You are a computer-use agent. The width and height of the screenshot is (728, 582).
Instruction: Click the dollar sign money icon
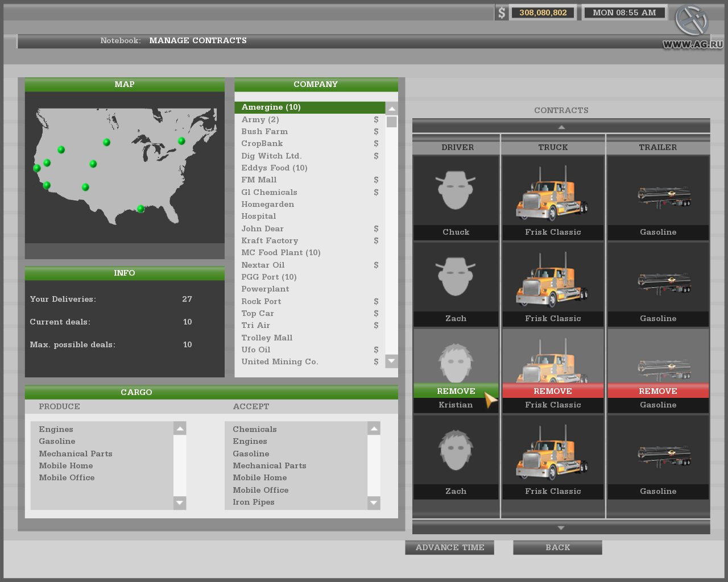pyautogui.click(x=501, y=13)
